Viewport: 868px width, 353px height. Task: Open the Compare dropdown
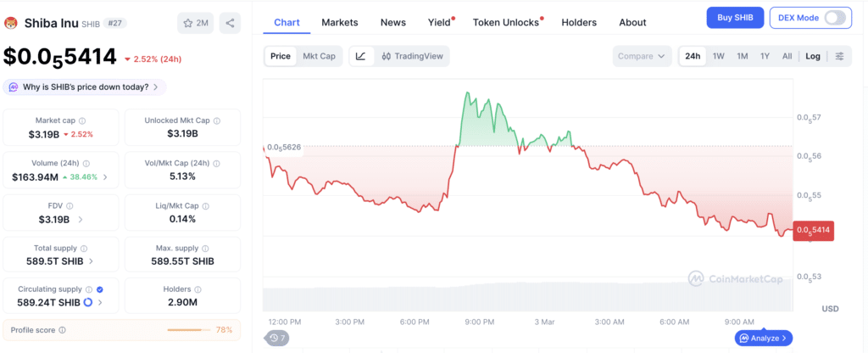coord(641,56)
